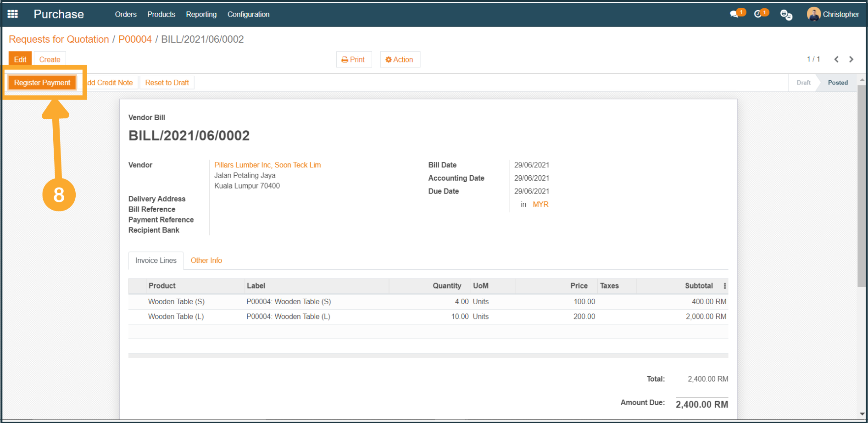868x423 pixels.
Task: Click the Register Payment button
Action: (x=42, y=83)
